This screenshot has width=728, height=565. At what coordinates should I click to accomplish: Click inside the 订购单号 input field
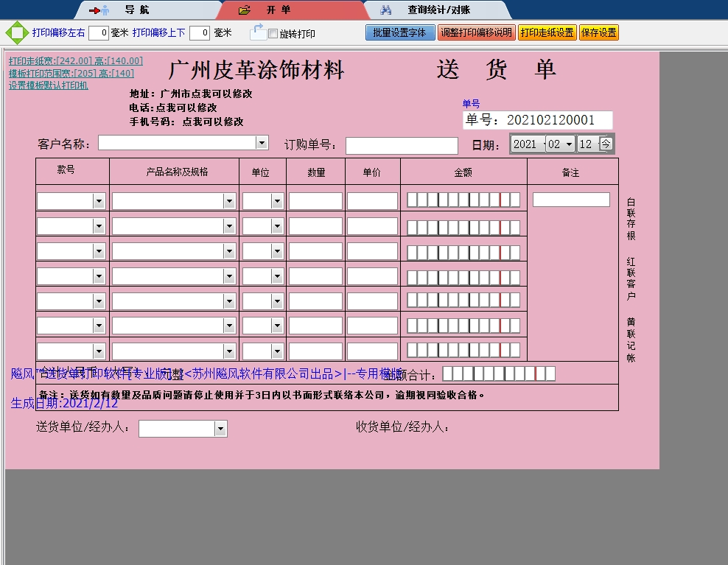[x=402, y=144]
